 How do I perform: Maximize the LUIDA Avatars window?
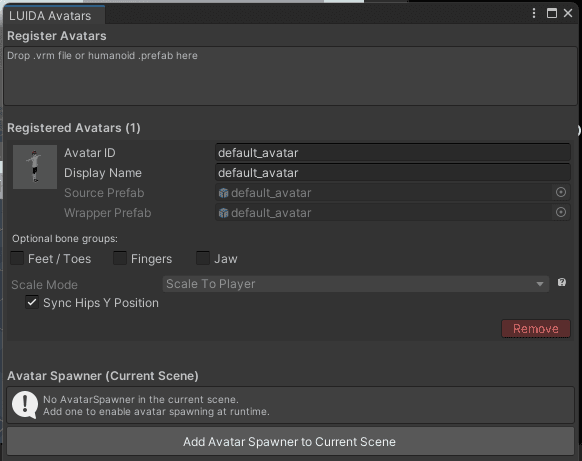pos(552,13)
